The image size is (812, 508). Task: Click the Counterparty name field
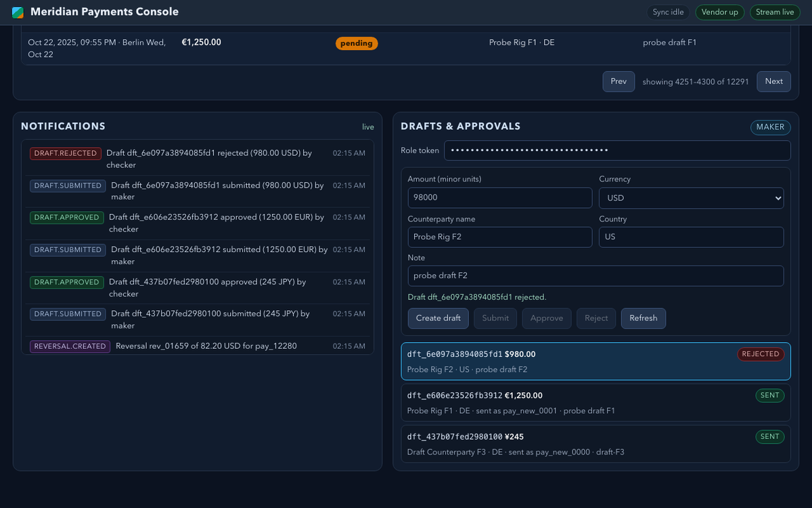500,237
